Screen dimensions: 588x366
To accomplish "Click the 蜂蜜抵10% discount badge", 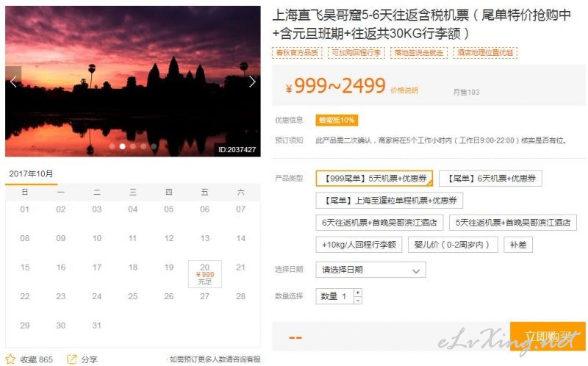I will 337,121.
